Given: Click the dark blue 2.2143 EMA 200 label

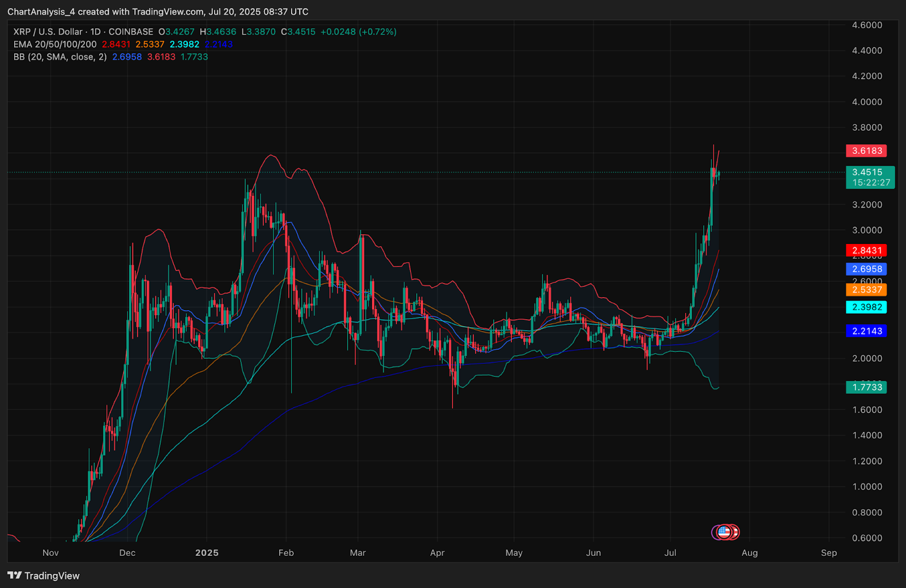Looking at the screenshot, I should tap(866, 331).
